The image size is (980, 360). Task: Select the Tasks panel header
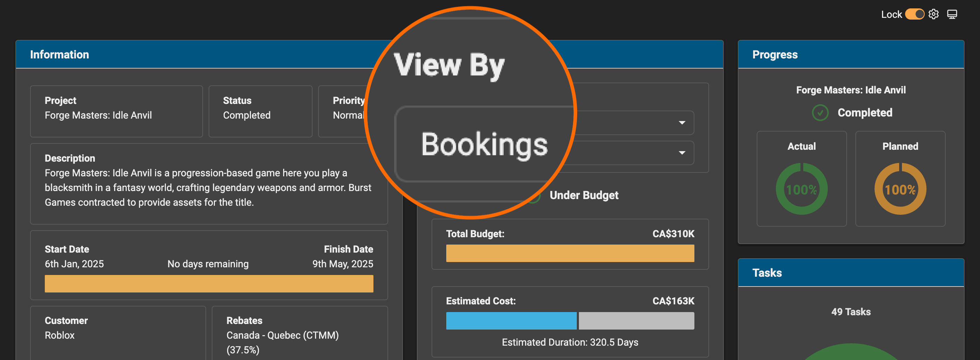(851, 273)
